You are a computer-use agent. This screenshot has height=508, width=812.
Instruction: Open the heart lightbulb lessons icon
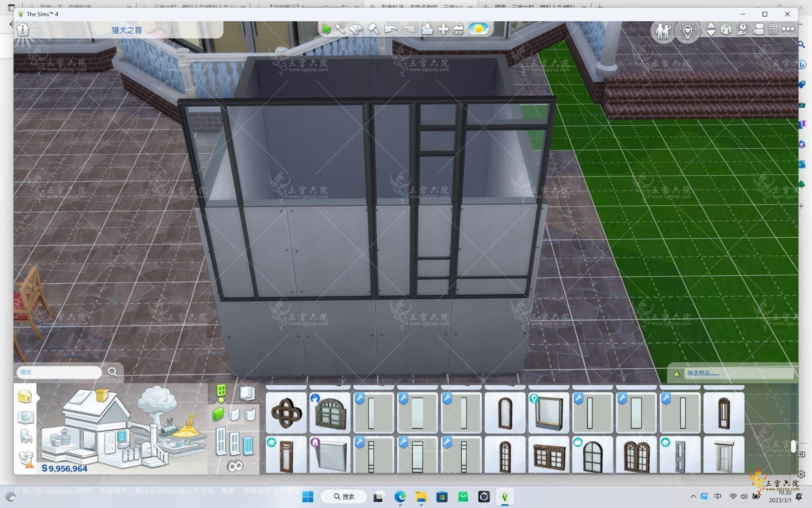(x=688, y=30)
